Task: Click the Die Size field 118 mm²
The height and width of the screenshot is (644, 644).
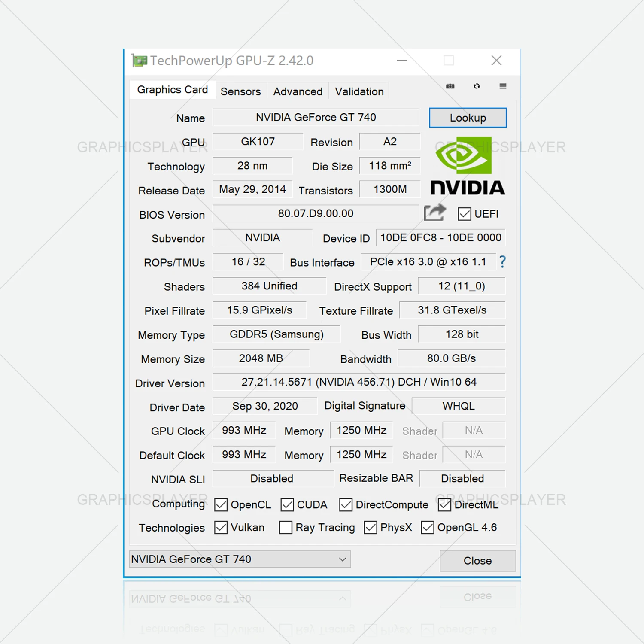Action: pos(390,165)
